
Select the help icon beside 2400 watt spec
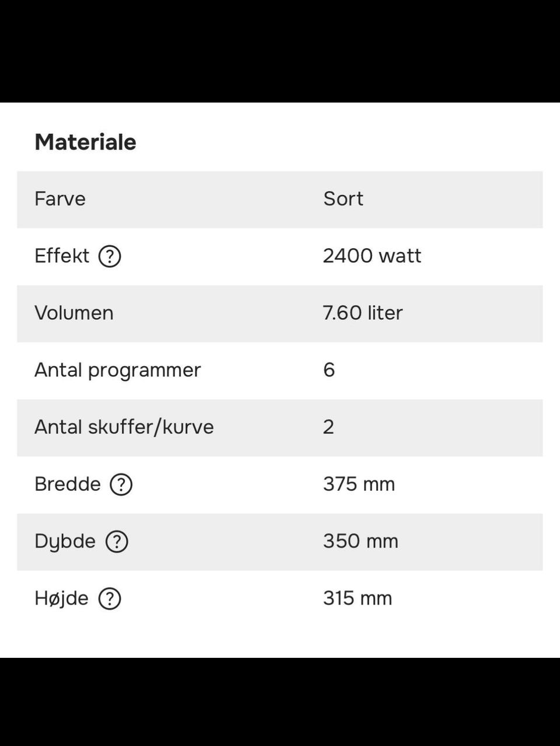pyautogui.click(x=111, y=256)
